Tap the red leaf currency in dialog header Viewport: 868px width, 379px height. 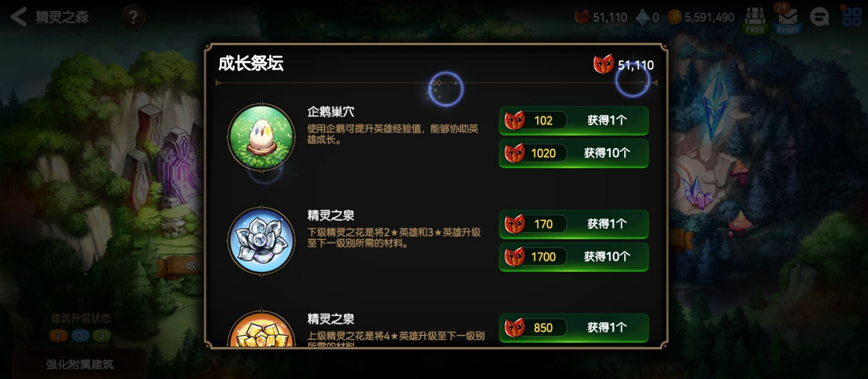point(603,64)
